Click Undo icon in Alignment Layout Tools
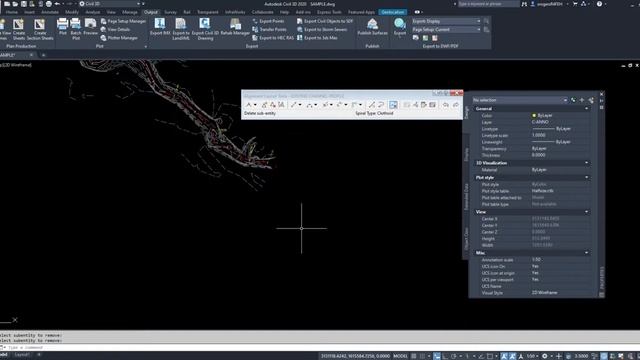This screenshot has height=360, width=640. tap(446, 105)
